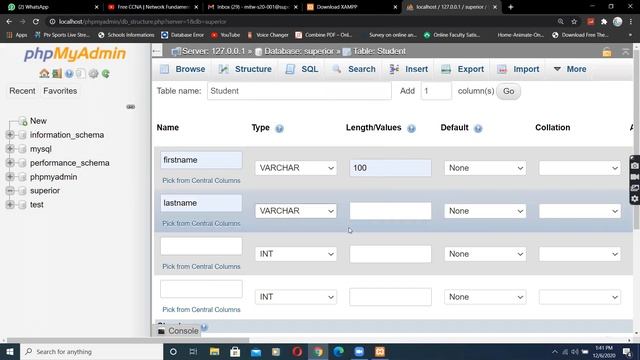The width and height of the screenshot is (640, 360).
Task: Go back in browser
Action: click(9, 21)
